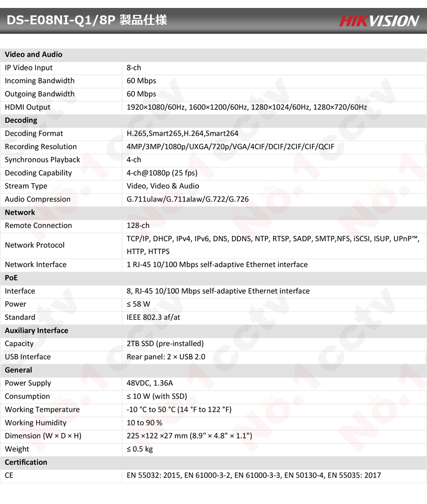Click the 'G.711ulaw/G.711alaw/G.722/G.726' value

pos(188,199)
